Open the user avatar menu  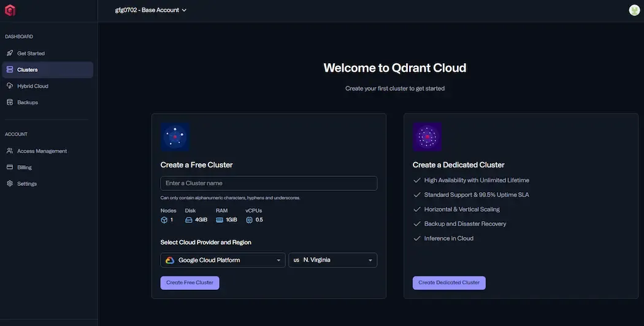click(634, 10)
